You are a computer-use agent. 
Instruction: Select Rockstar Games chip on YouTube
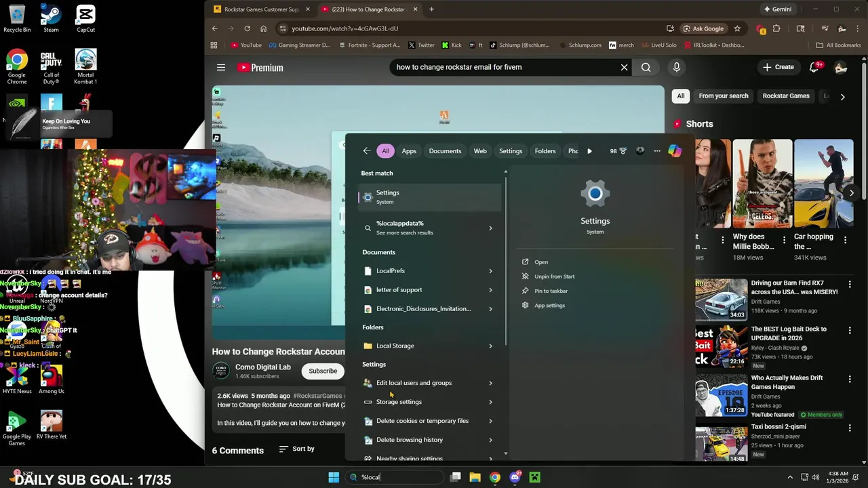click(x=786, y=96)
